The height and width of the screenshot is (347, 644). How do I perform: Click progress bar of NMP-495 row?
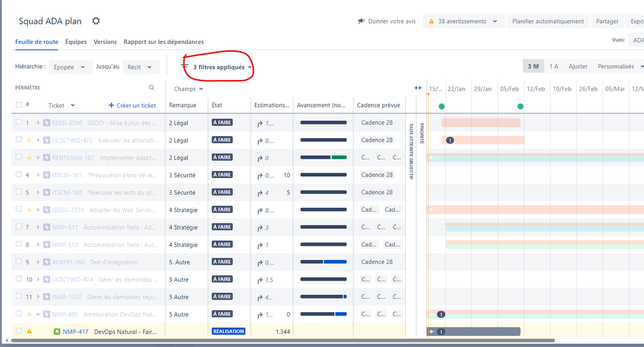point(323,314)
